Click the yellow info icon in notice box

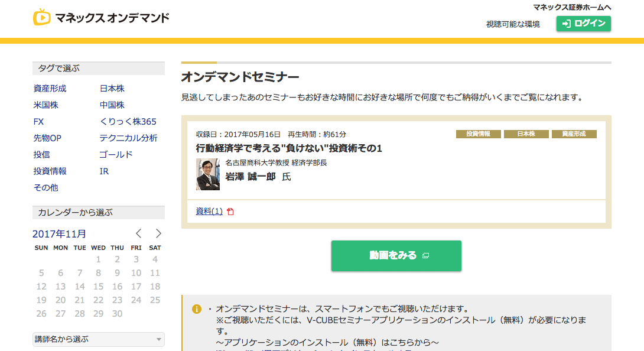(x=197, y=309)
